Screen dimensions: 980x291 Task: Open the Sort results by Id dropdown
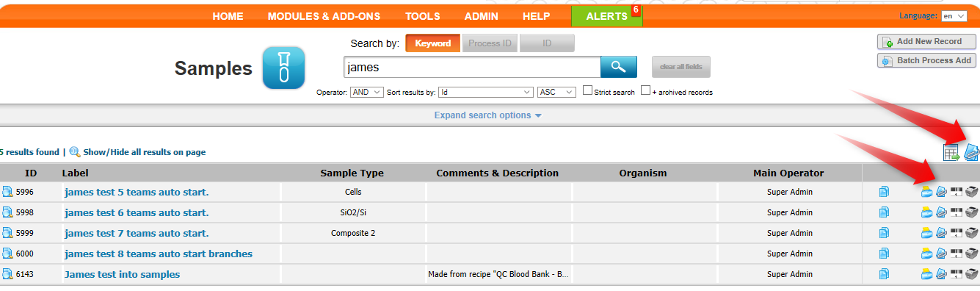point(485,92)
